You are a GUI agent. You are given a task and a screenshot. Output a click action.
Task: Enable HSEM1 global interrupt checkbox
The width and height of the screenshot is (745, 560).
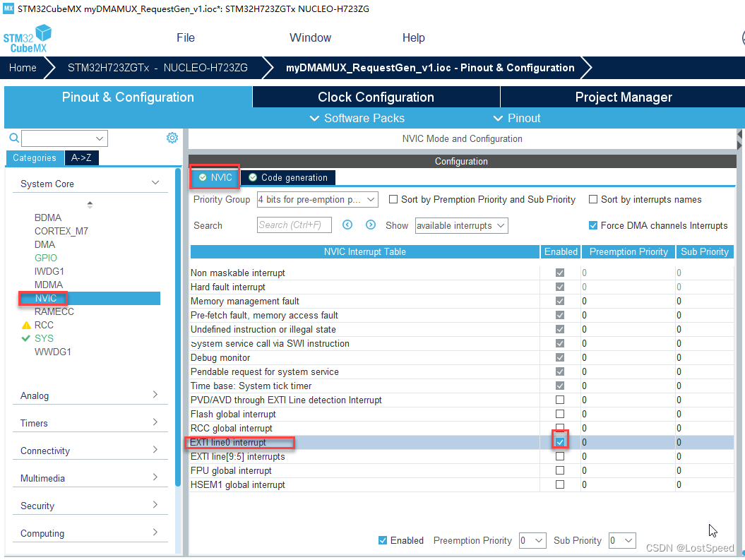click(x=560, y=484)
